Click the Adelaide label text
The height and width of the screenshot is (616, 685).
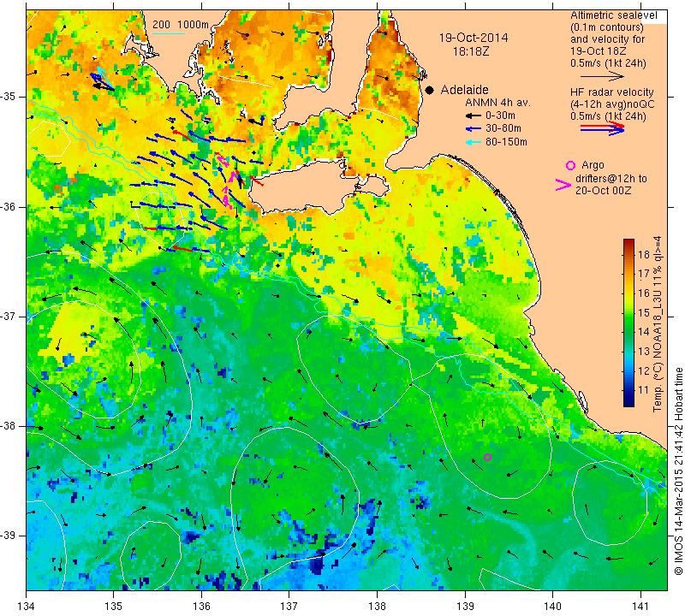pyautogui.click(x=464, y=90)
